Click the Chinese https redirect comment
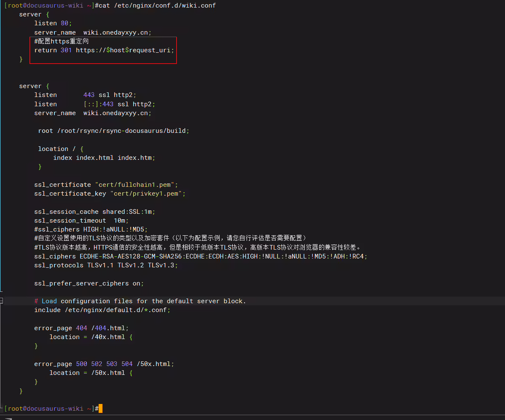The height and width of the screenshot is (420, 505). (61, 41)
